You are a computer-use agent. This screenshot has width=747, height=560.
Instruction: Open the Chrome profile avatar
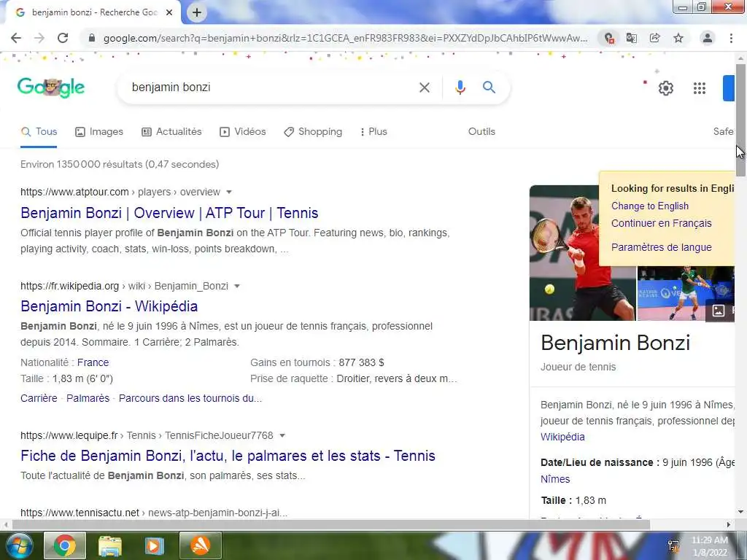pyautogui.click(x=708, y=38)
